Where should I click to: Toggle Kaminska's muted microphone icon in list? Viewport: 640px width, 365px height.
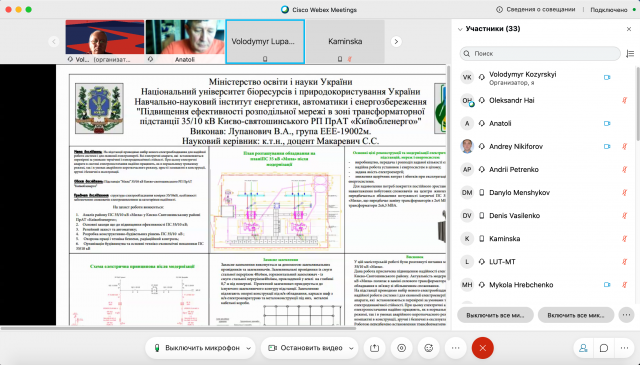pyautogui.click(x=624, y=238)
